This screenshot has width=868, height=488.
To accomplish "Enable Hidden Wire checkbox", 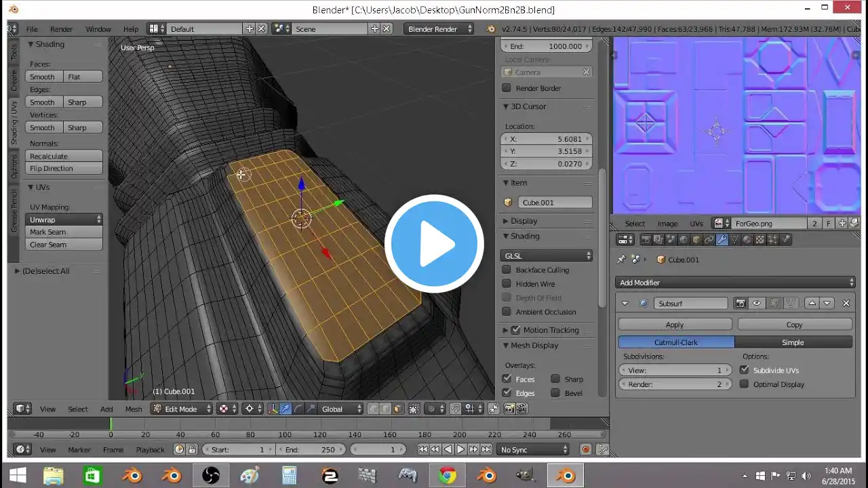I will pyautogui.click(x=507, y=284).
